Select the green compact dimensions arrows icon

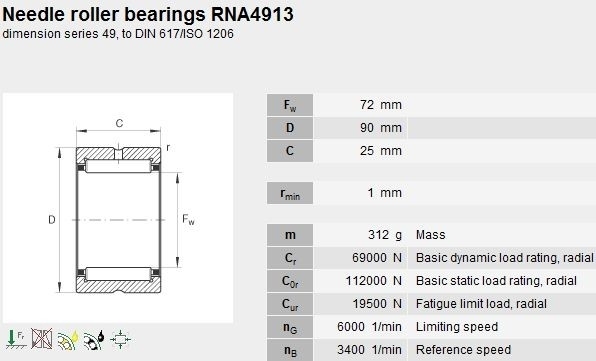120,339
